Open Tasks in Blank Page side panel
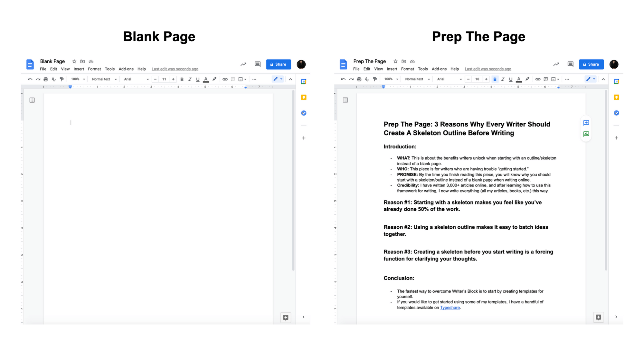Screen dimensions: 644x361 303,113
